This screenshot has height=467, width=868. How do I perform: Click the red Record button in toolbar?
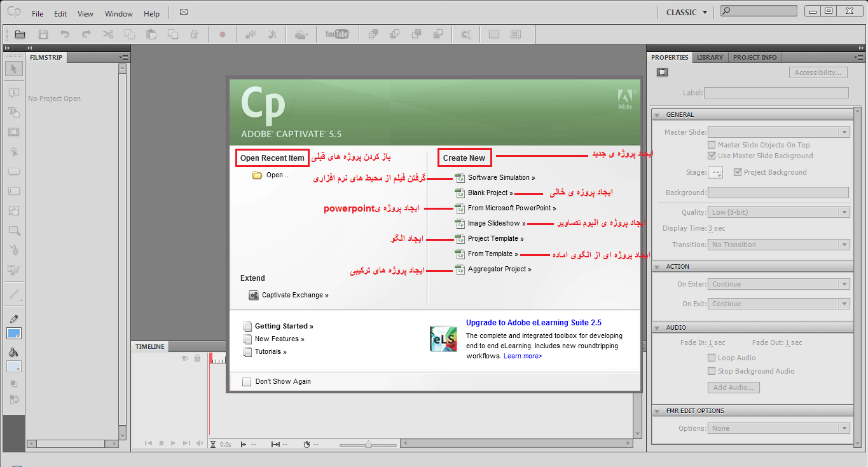pos(223,34)
